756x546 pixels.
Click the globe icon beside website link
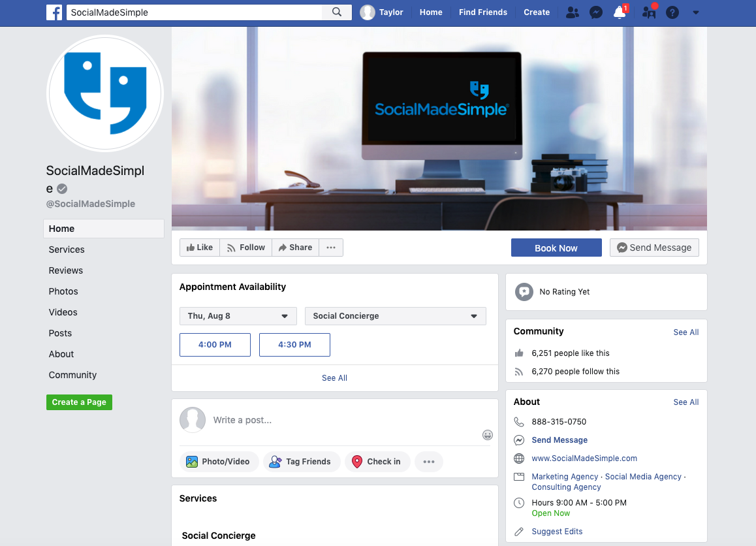[519, 458]
